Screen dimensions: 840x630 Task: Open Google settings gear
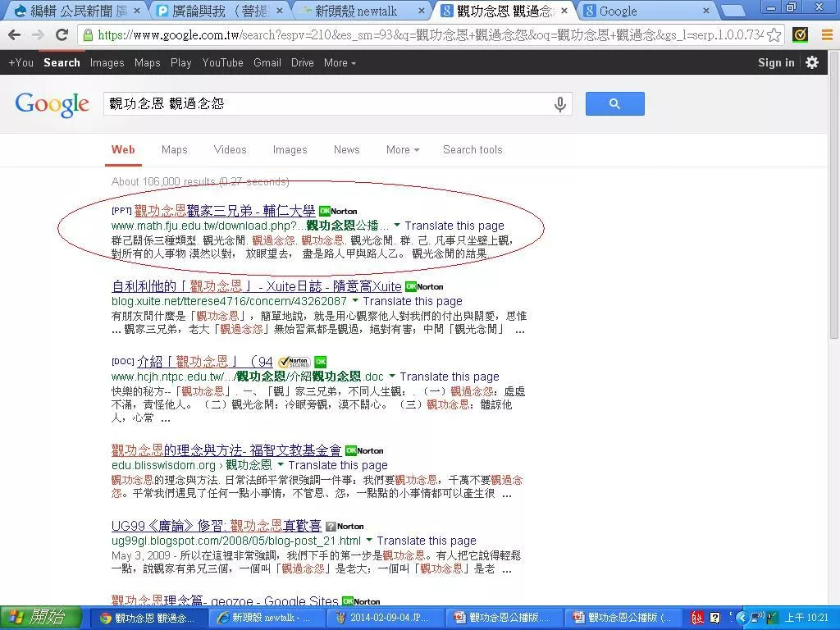click(x=812, y=62)
